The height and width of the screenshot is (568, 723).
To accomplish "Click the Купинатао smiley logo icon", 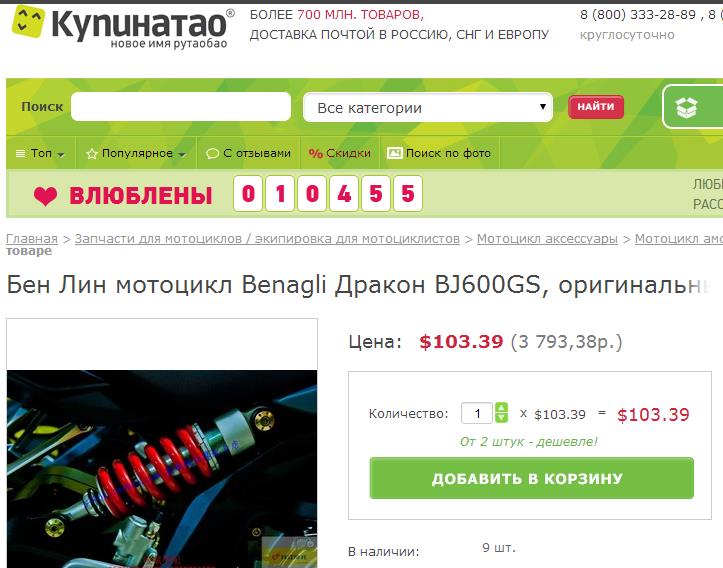I will [x=28, y=22].
